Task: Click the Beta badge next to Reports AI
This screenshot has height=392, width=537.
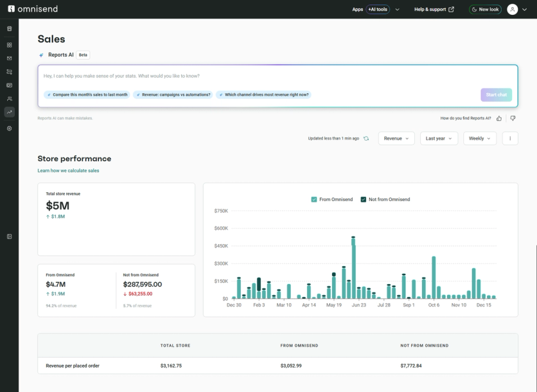Action: 83,55
